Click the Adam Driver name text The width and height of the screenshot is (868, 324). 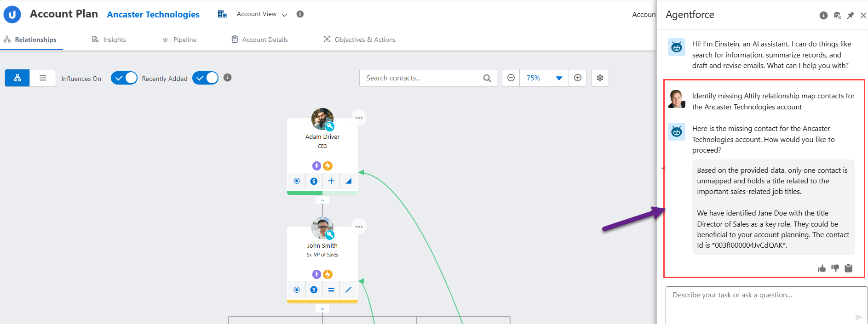coord(322,136)
